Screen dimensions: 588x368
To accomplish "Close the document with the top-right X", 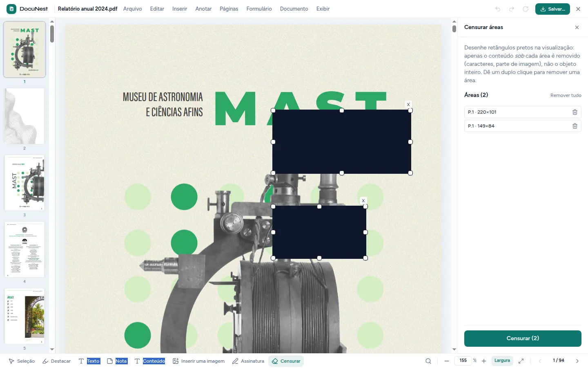I will click(578, 9).
